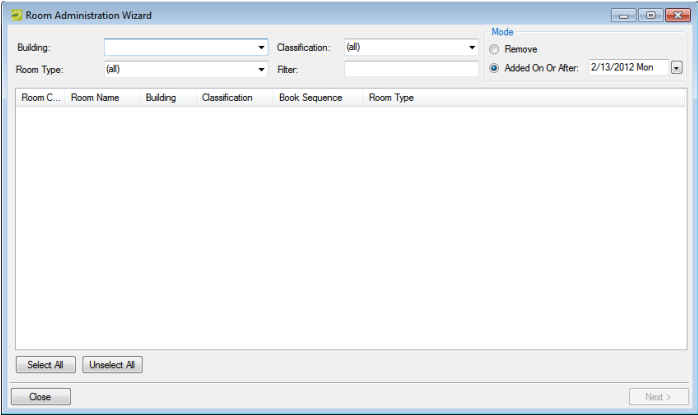Click the Unselect All button
698x415 pixels.
(112, 365)
